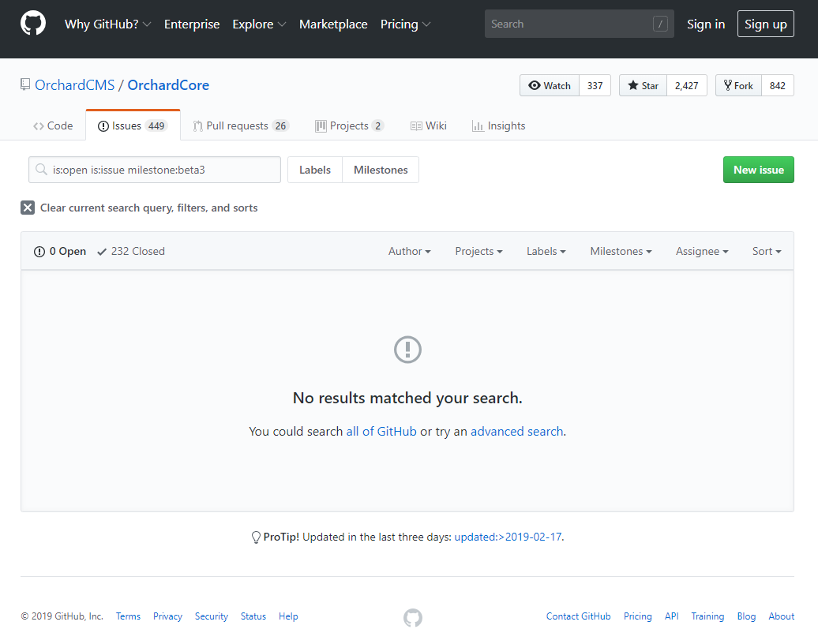
Task: Select the Issues tab
Action: [x=133, y=125]
